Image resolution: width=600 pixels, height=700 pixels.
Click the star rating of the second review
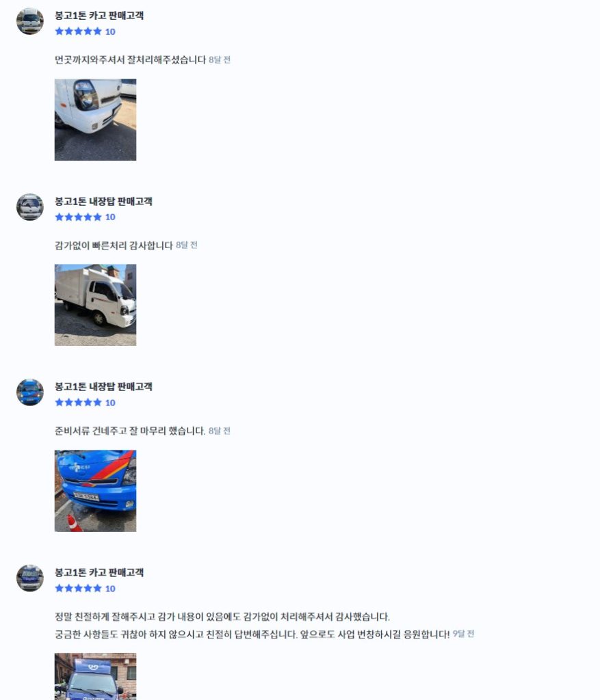click(85, 217)
